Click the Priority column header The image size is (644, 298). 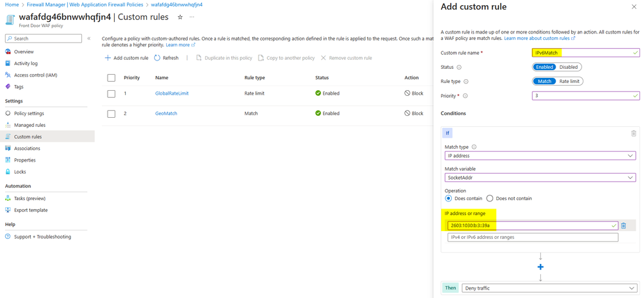point(132,77)
